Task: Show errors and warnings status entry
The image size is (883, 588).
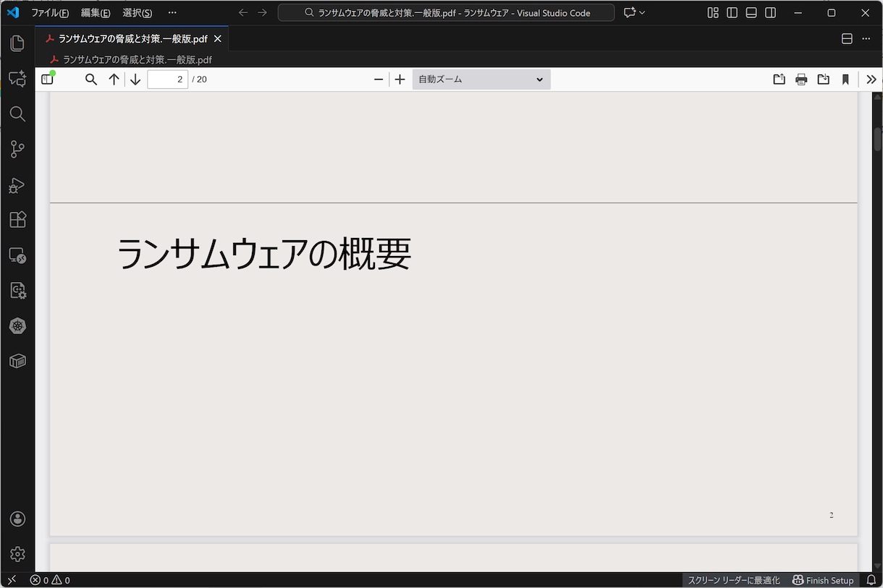Action: pyautogui.click(x=50, y=580)
